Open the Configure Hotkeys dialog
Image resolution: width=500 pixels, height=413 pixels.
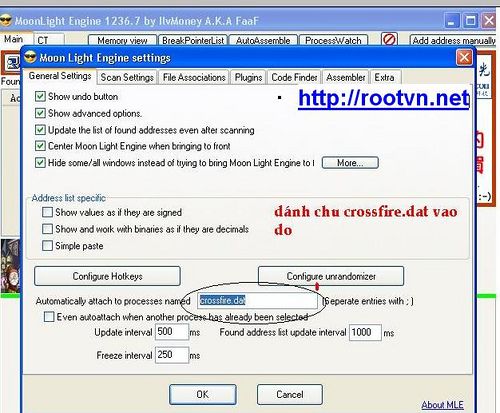(107, 276)
